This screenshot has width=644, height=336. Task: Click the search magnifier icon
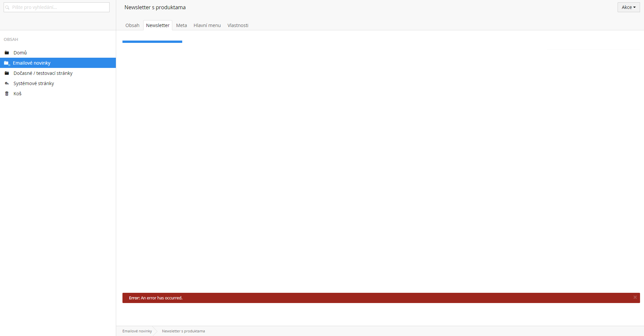click(7, 7)
